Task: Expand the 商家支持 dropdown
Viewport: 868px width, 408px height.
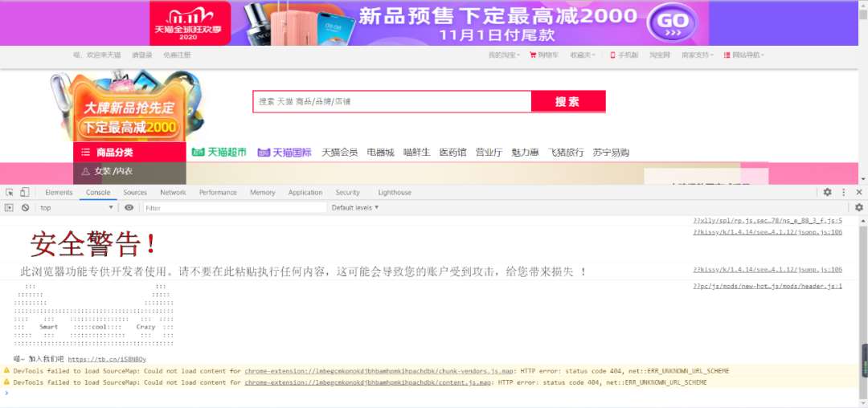Action: pyautogui.click(x=698, y=55)
